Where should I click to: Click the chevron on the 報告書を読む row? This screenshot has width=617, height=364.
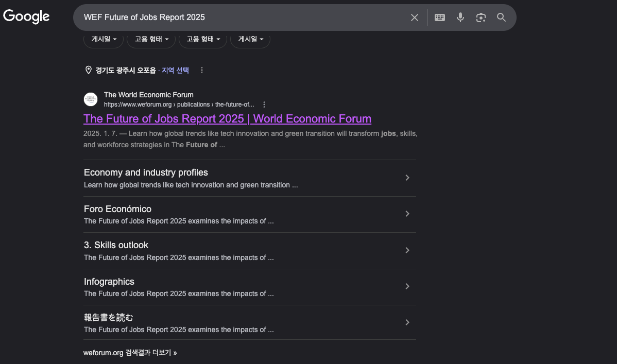(407, 322)
